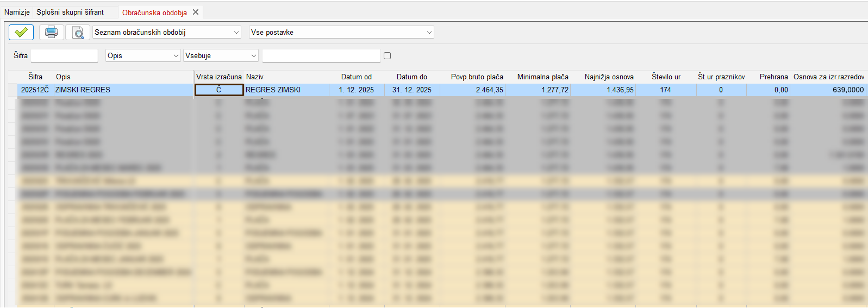Click the Št.ur praznikov column header
The width and height of the screenshot is (868, 308).
tap(721, 77)
